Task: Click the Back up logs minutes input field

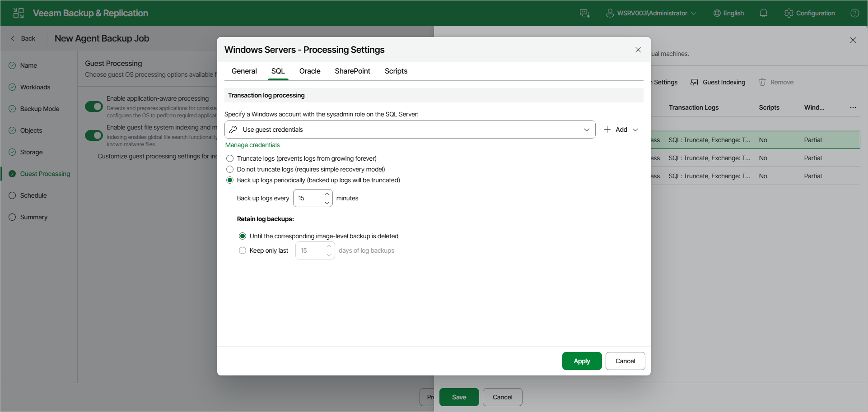Action: (x=309, y=198)
